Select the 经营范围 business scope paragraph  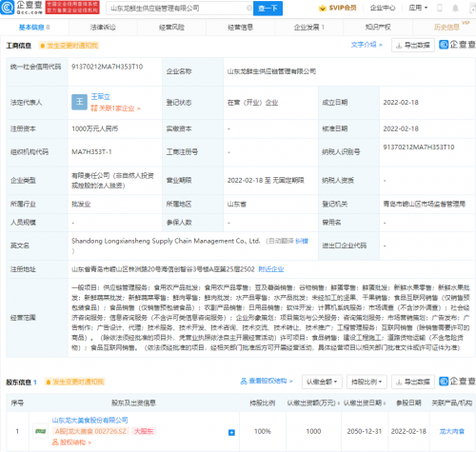coord(270,318)
